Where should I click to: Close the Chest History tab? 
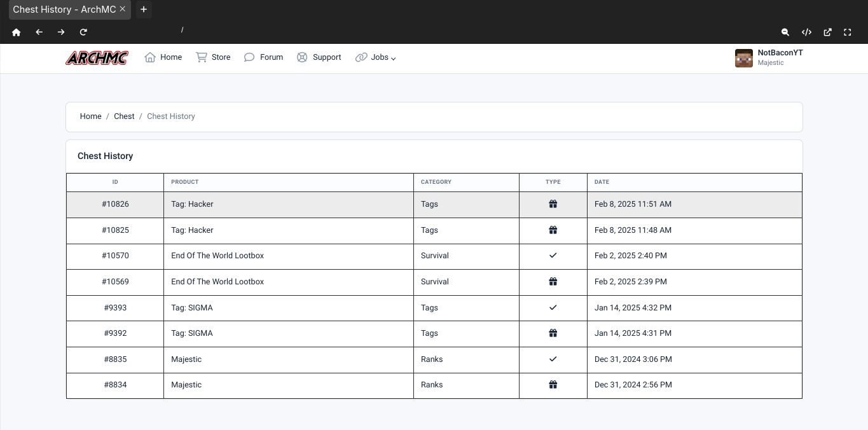[x=123, y=9]
